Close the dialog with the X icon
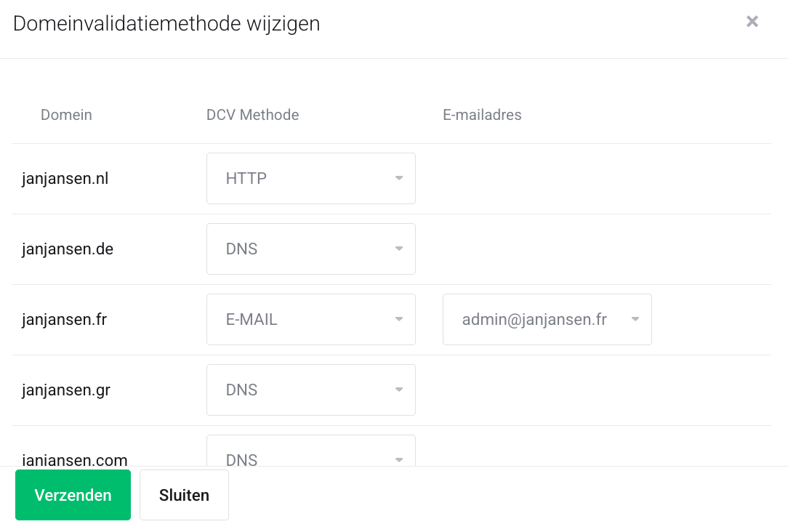The image size is (788, 532). pyautogui.click(x=752, y=22)
